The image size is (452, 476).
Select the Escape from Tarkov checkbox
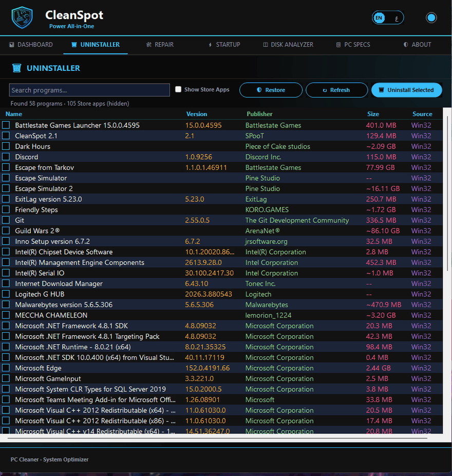click(x=6, y=167)
